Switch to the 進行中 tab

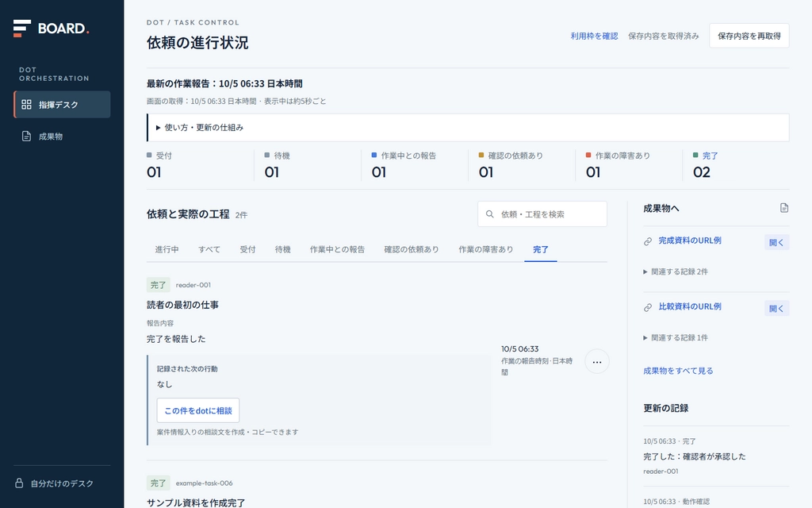[x=167, y=249]
